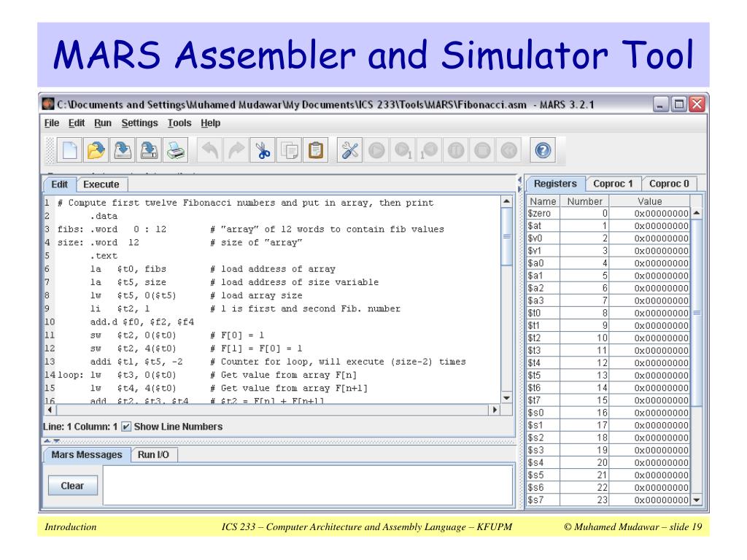
Task: Click the 'Line: 1 Column: 1' status text
Action: click(x=80, y=427)
